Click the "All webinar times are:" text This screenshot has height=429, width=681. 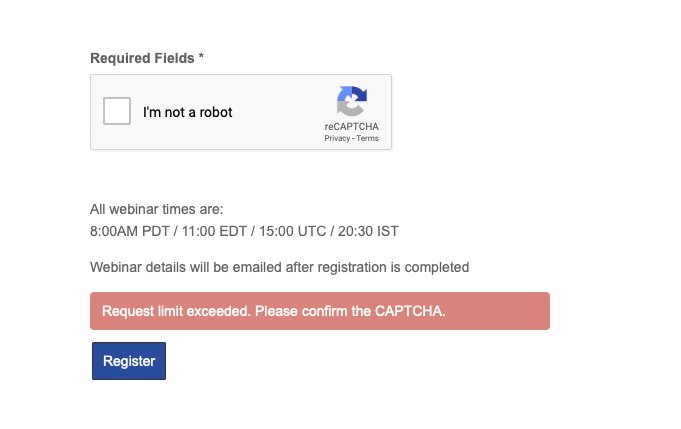click(157, 210)
